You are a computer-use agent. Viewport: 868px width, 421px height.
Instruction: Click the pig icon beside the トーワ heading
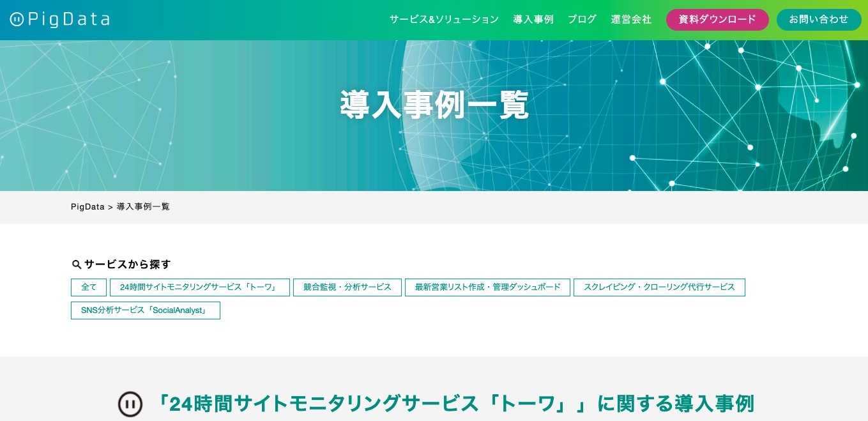(130, 404)
